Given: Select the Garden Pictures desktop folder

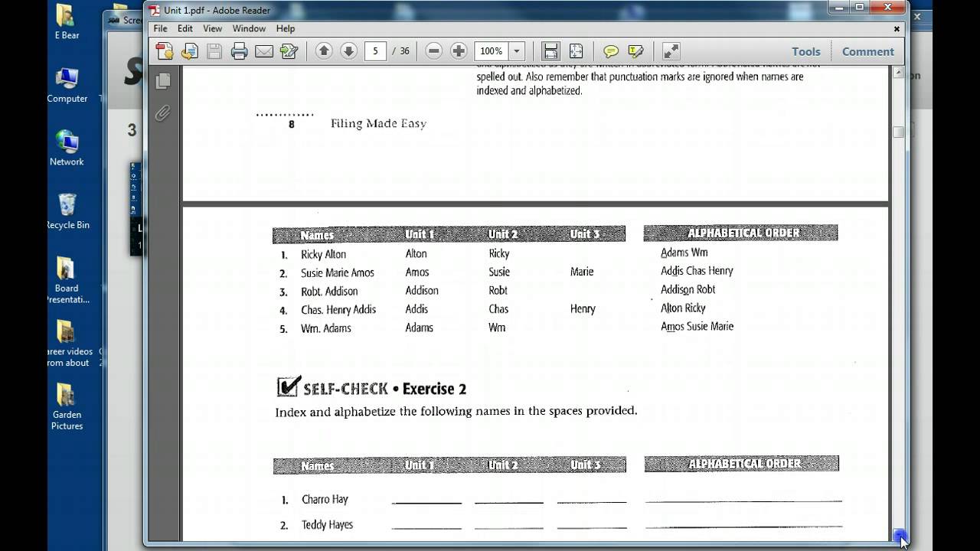Looking at the screenshot, I should pos(67,407).
